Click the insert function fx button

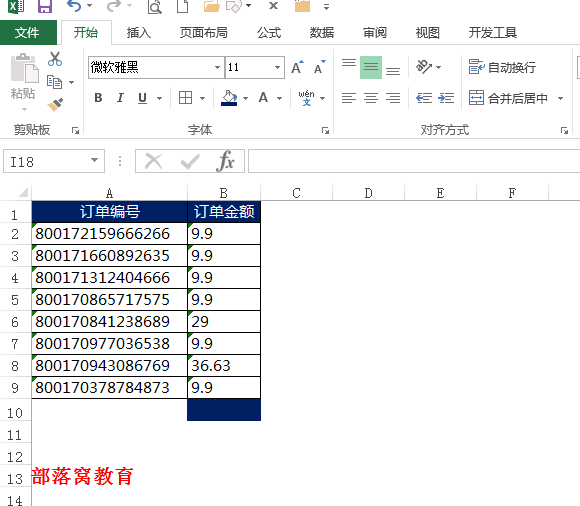coord(225,161)
